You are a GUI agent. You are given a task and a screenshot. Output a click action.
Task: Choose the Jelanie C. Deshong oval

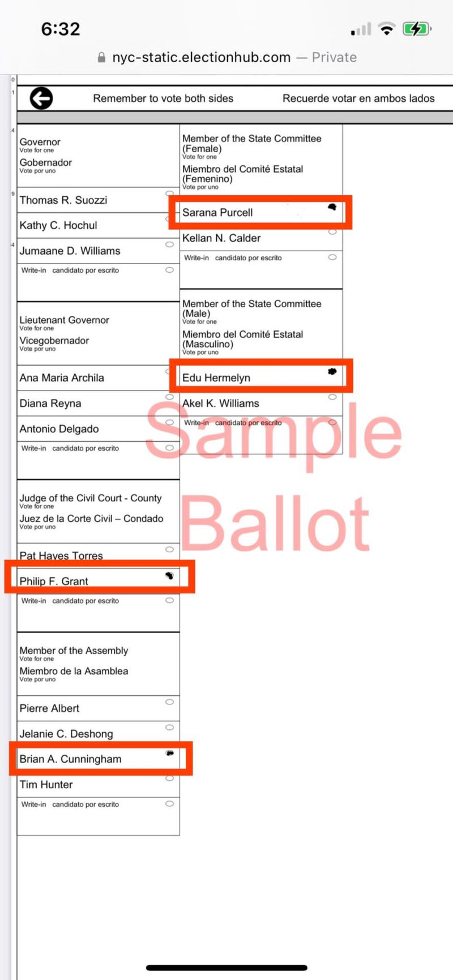click(169, 727)
